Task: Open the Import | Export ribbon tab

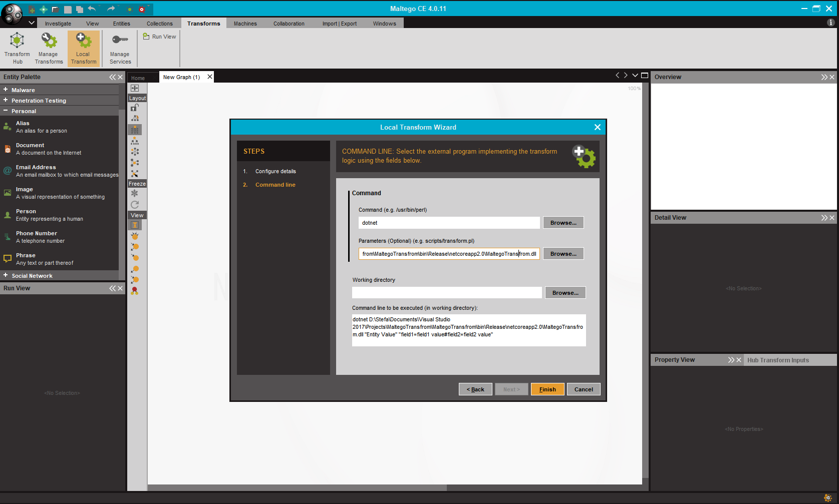Action: (x=340, y=24)
